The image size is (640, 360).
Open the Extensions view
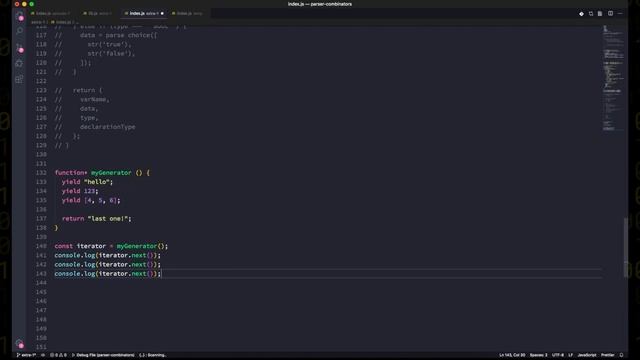[20, 79]
